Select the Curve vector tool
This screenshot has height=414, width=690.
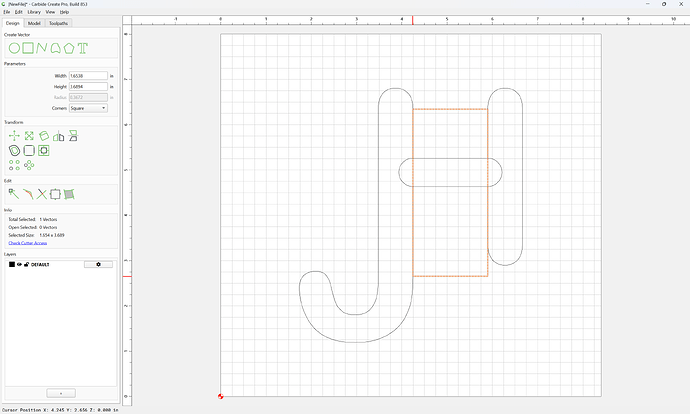[55, 48]
